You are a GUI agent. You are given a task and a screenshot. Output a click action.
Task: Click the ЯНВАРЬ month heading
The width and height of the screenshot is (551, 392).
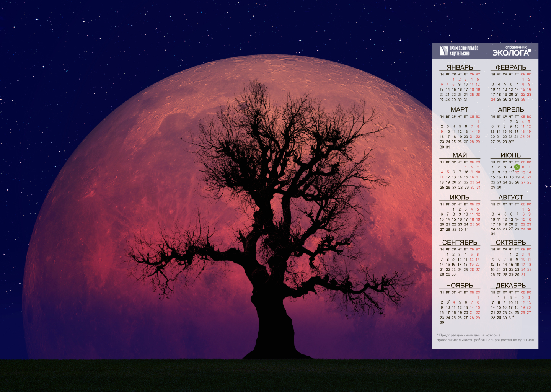click(460, 67)
